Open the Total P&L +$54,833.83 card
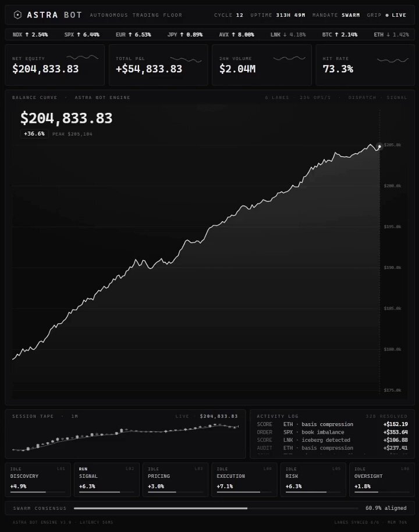 click(158, 65)
